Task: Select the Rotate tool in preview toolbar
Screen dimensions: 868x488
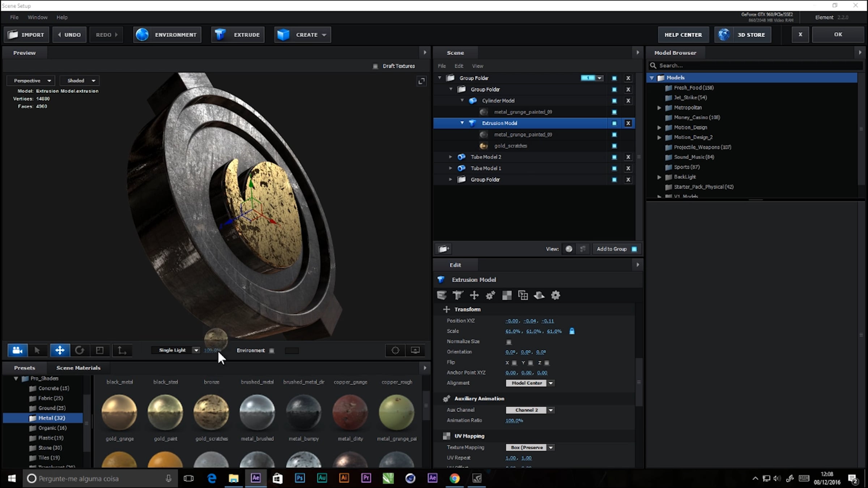Action: [80, 350]
